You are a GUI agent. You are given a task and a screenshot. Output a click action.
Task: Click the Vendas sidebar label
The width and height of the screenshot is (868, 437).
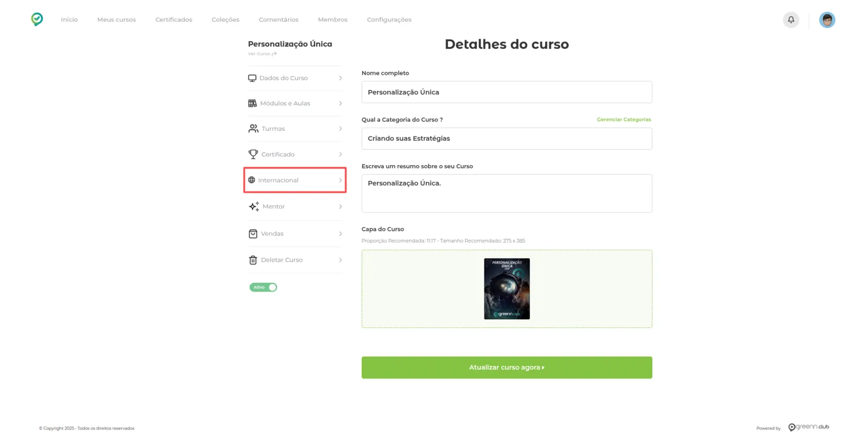point(272,233)
